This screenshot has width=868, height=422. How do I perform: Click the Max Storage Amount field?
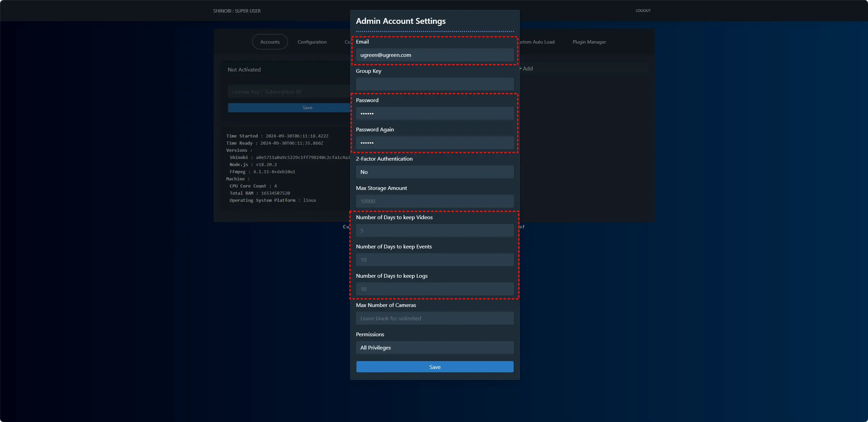click(434, 201)
